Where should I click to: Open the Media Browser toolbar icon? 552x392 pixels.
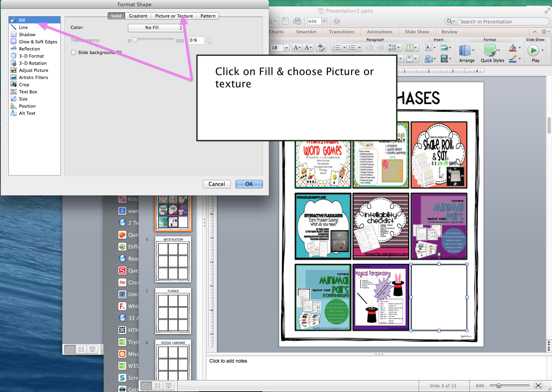[x=297, y=21]
